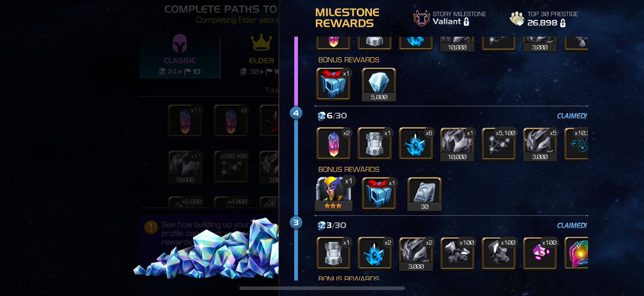Screen dimensions: 644x296
Task: Select the x100 pink loyalty gem reward
Action: [540, 253]
